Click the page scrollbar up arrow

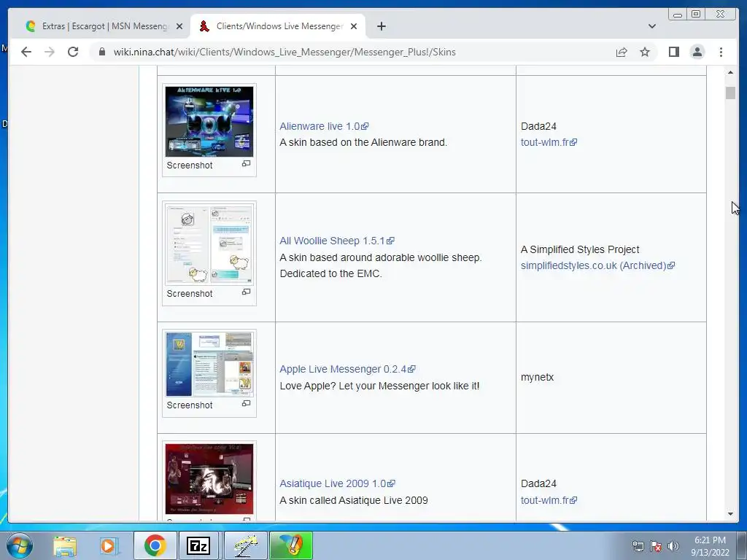coord(730,72)
